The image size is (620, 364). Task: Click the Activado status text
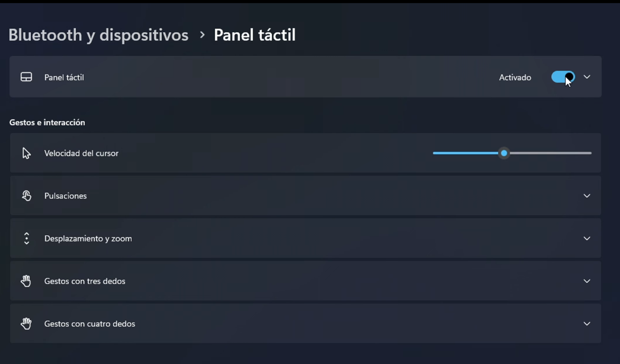pos(515,77)
